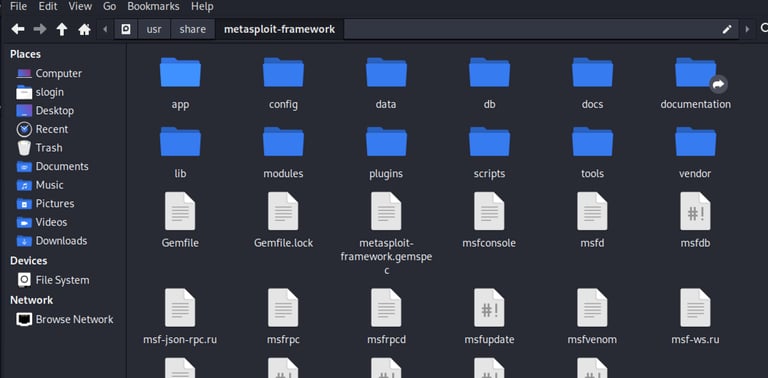
Task: Expand path bar left with small triangle
Action: [x=105, y=29]
